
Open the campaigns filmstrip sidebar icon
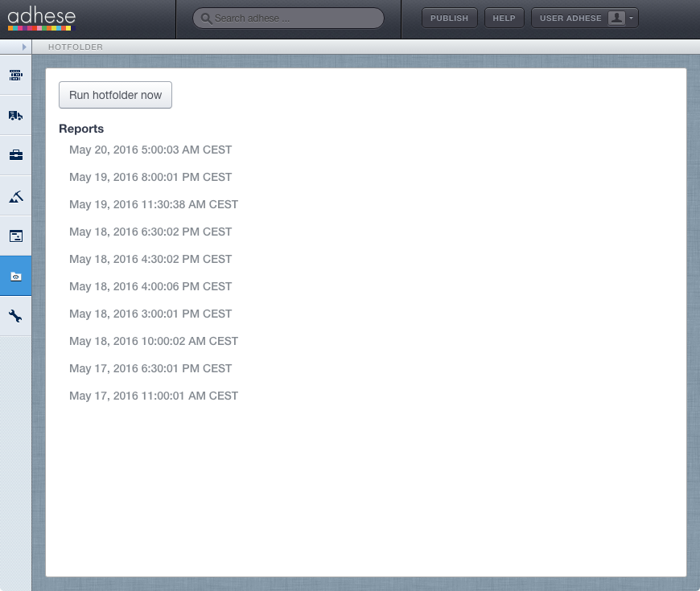pos(15,75)
